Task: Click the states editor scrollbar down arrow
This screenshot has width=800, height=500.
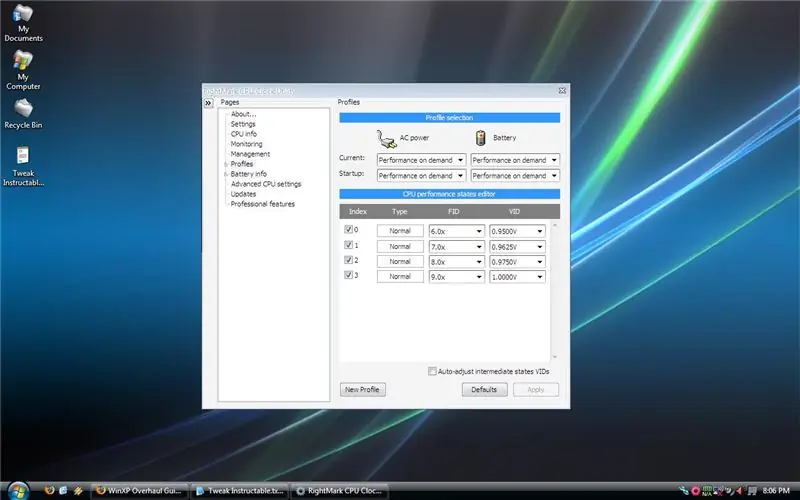Action: coord(555,357)
